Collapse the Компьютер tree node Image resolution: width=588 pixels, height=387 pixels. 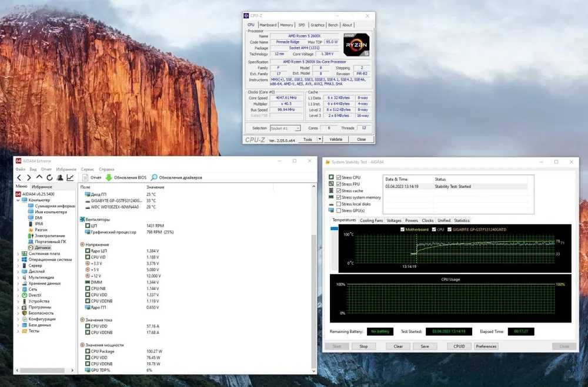[x=18, y=200]
